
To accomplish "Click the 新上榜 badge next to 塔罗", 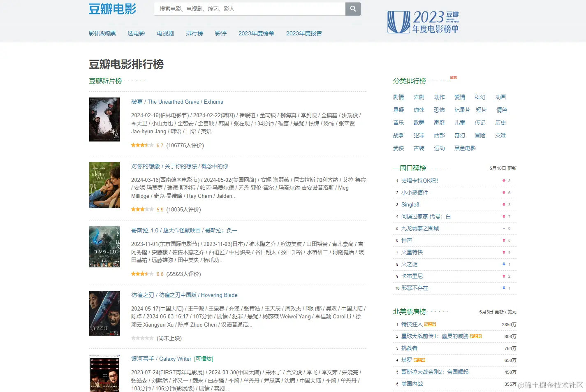I will (x=419, y=360).
